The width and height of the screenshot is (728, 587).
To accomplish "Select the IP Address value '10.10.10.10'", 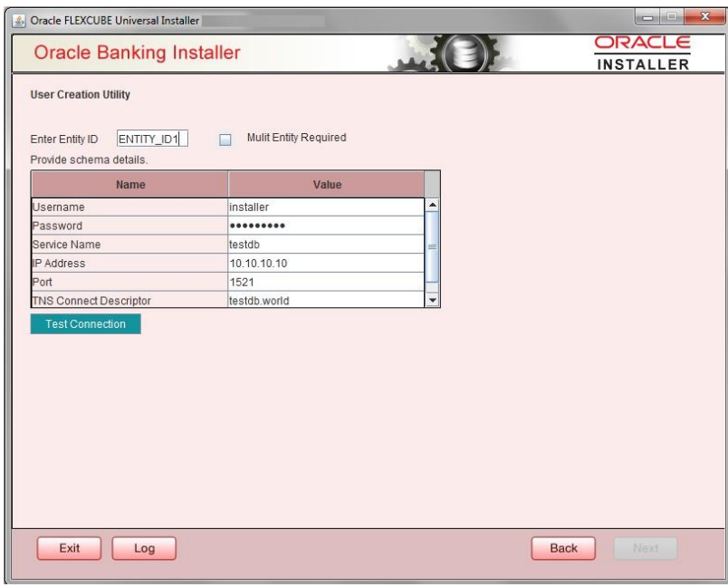I will point(326,264).
